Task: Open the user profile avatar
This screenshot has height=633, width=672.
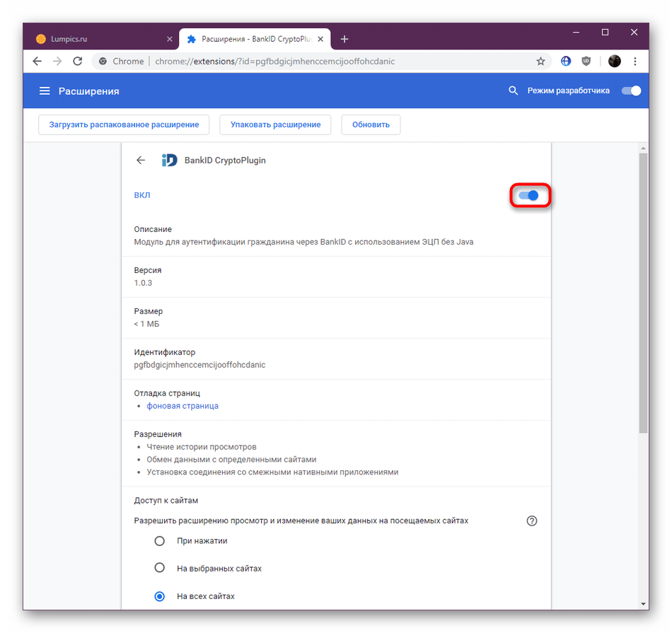Action: pos(614,62)
